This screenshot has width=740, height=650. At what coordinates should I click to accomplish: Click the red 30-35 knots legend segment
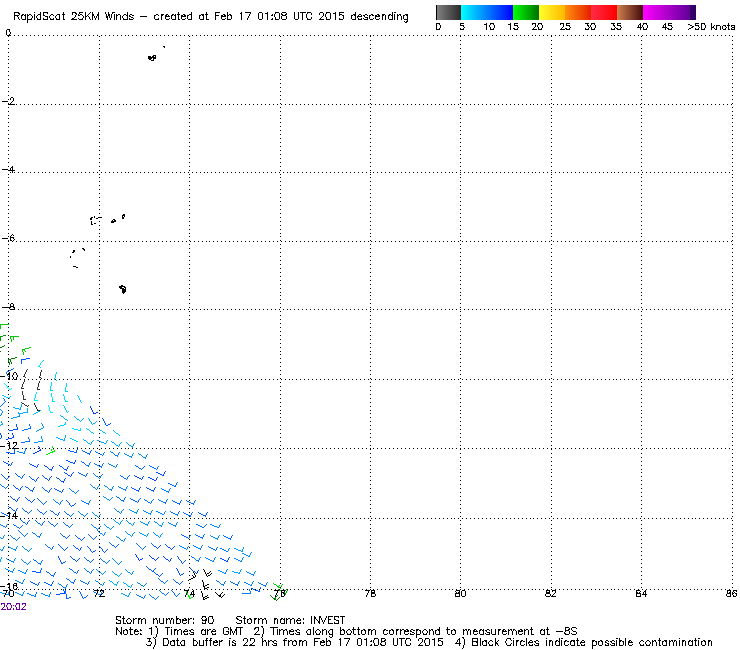click(x=604, y=12)
